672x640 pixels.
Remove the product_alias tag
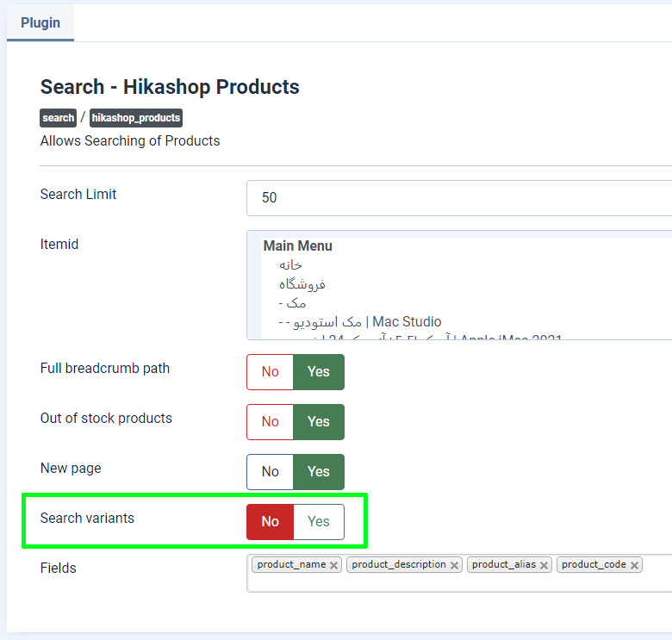544,566
